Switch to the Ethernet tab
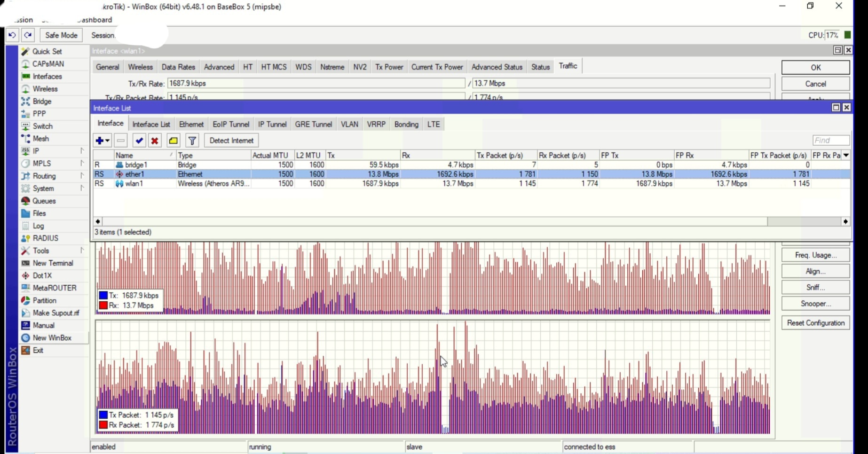Image resolution: width=868 pixels, height=454 pixels. pyautogui.click(x=191, y=125)
